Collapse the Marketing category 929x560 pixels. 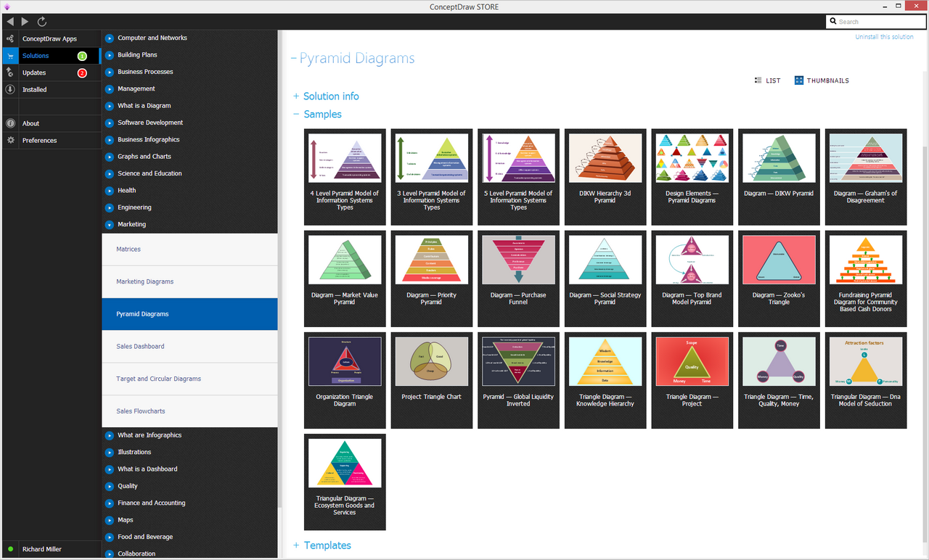coord(110,224)
